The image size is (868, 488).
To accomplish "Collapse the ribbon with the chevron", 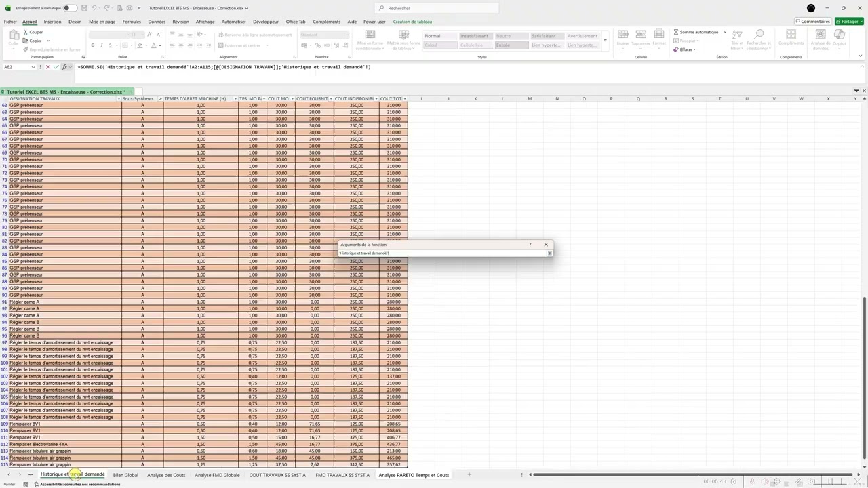I will (861, 57).
